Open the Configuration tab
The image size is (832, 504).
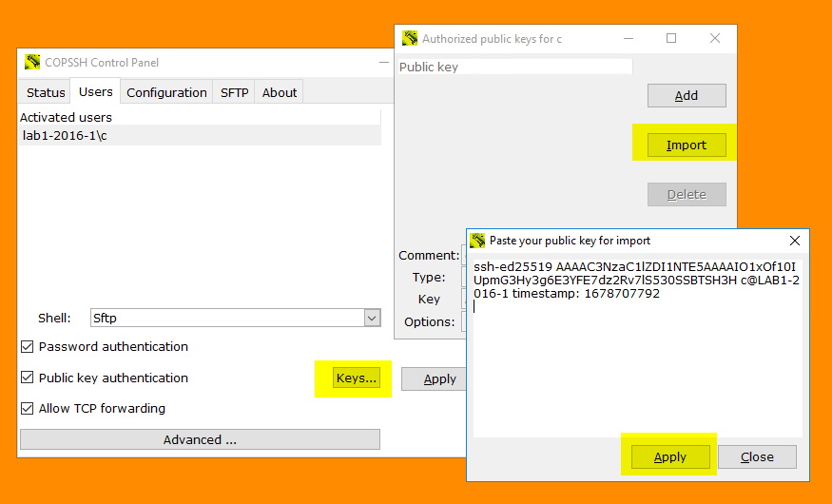point(166,92)
